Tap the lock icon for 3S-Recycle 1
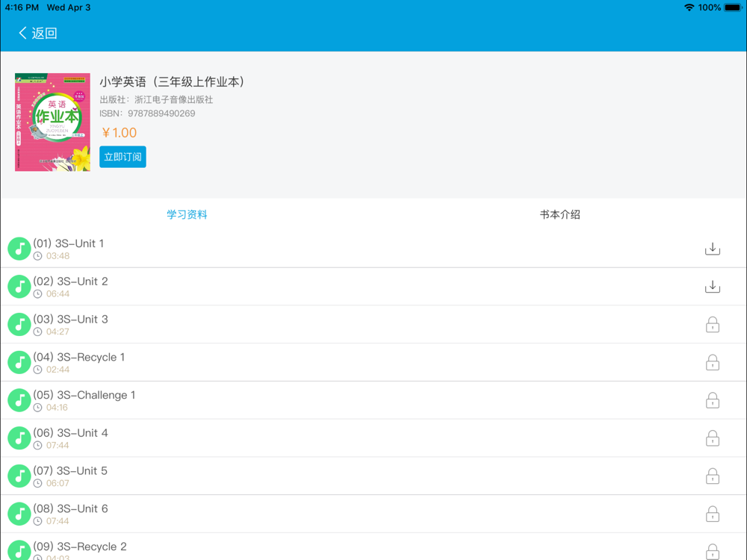The width and height of the screenshot is (747, 560). (712, 363)
